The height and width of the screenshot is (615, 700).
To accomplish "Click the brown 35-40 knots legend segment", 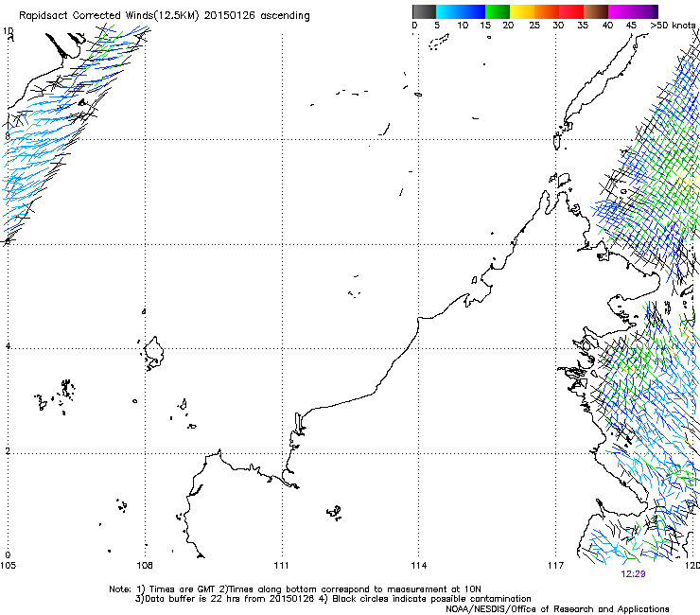I will 596,11.
